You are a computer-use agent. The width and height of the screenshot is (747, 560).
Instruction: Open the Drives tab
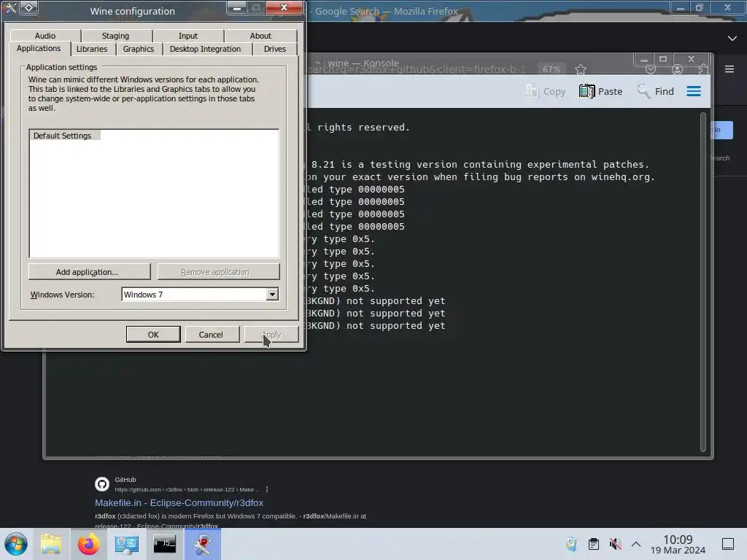pos(275,49)
